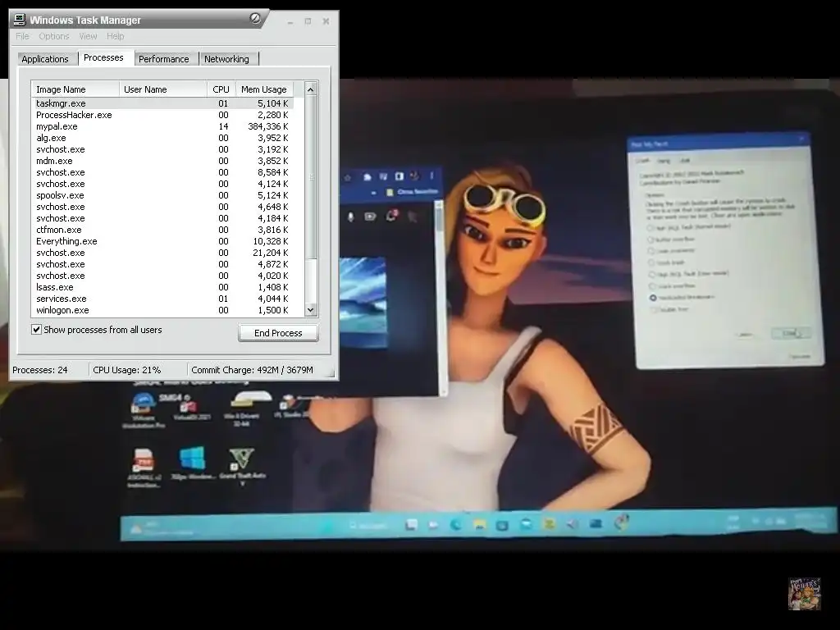Select the Stack overflow radio button

coord(652,286)
